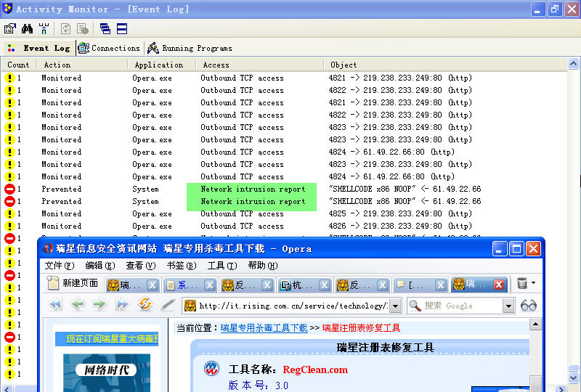Click the 网络时代 thumbnail image
581x392 pixels.
tap(107, 372)
